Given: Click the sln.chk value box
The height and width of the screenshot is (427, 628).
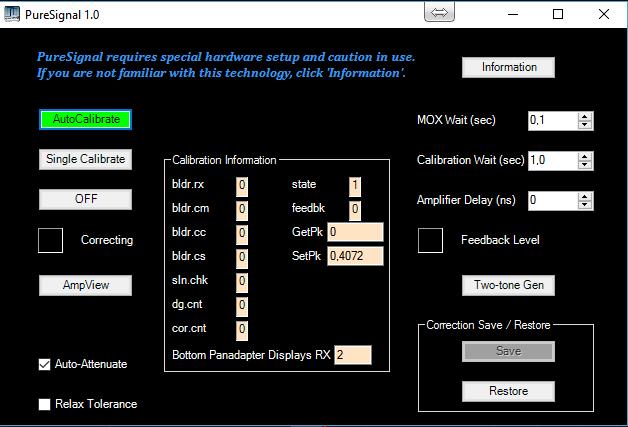Looking at the screenshot, I should pyautogui.click(x=242, y=283).
